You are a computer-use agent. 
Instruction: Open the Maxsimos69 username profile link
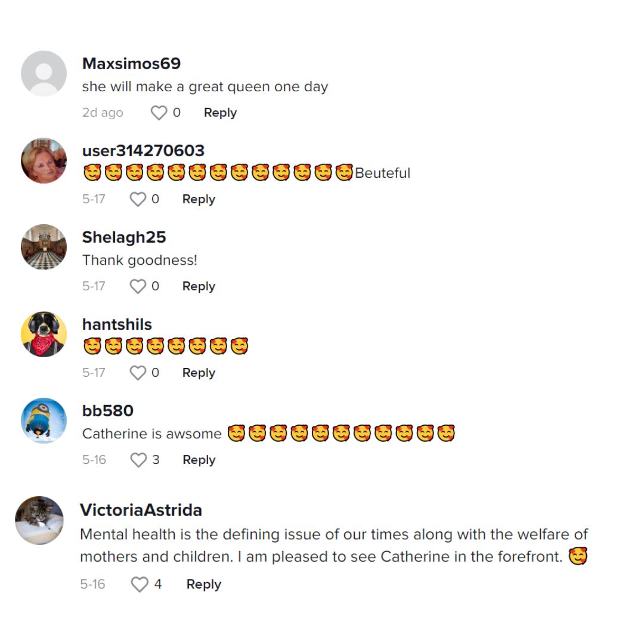tap(131, 63)
